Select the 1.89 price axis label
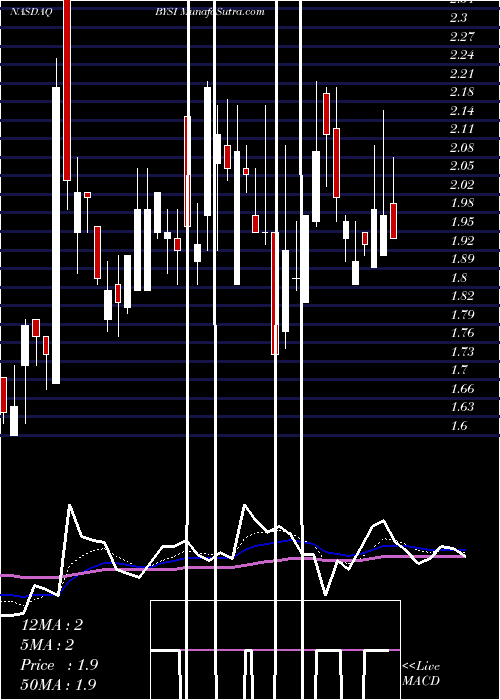 coord(462,259)
